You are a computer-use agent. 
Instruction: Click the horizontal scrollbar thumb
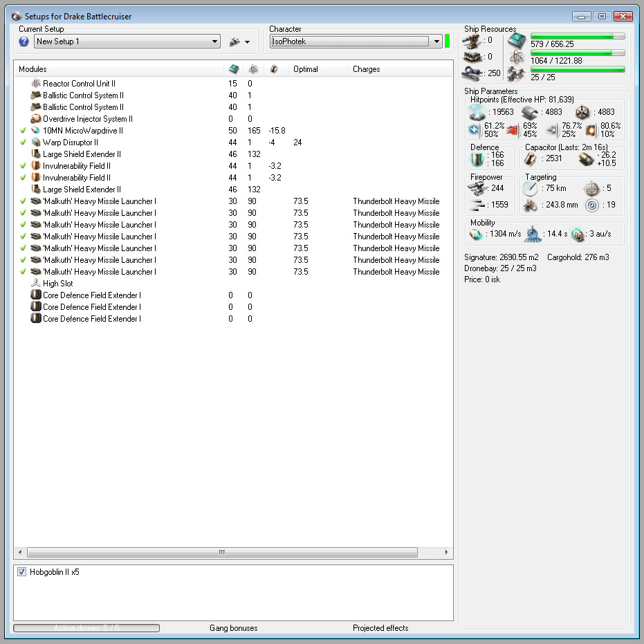coord(222,553)
